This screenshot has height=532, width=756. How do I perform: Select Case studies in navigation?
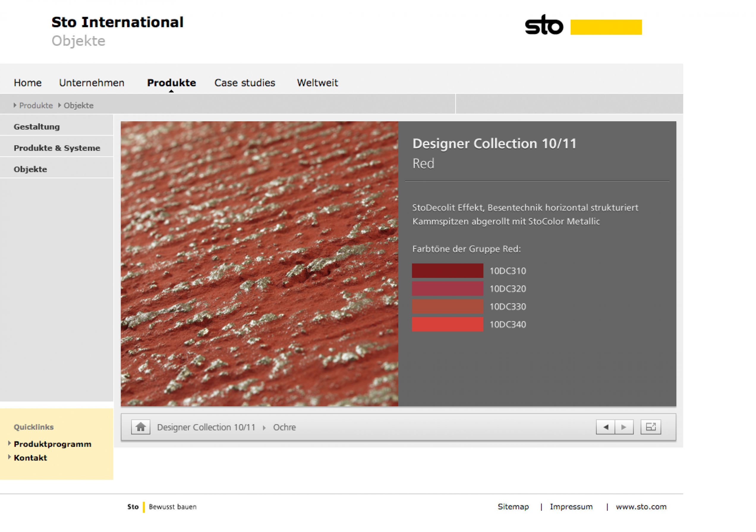(x=244, y=83)
